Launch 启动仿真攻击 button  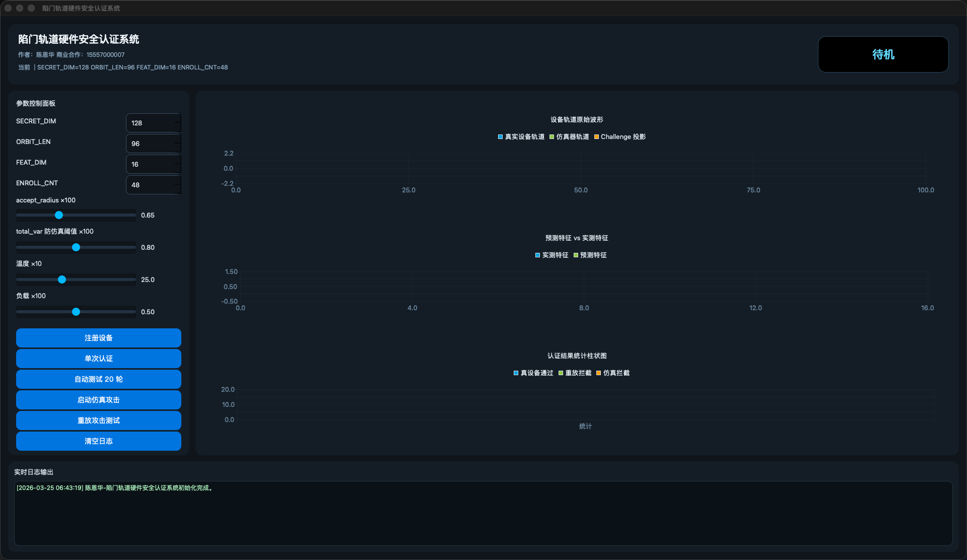99,400
